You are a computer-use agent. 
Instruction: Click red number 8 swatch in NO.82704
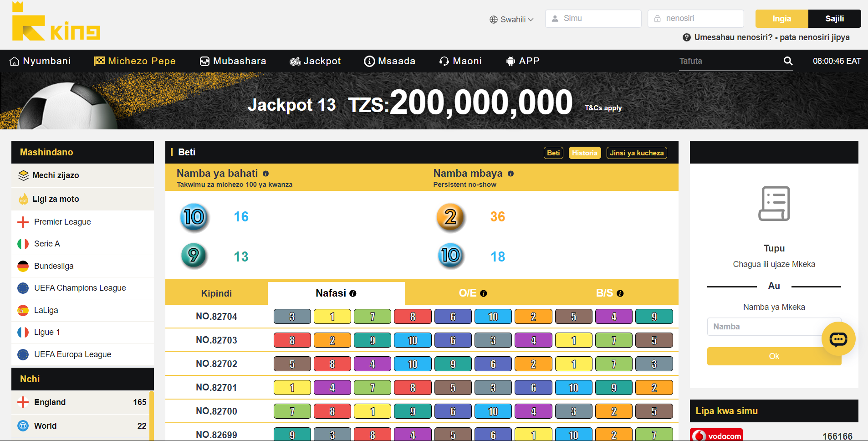[x=413, y=317]
